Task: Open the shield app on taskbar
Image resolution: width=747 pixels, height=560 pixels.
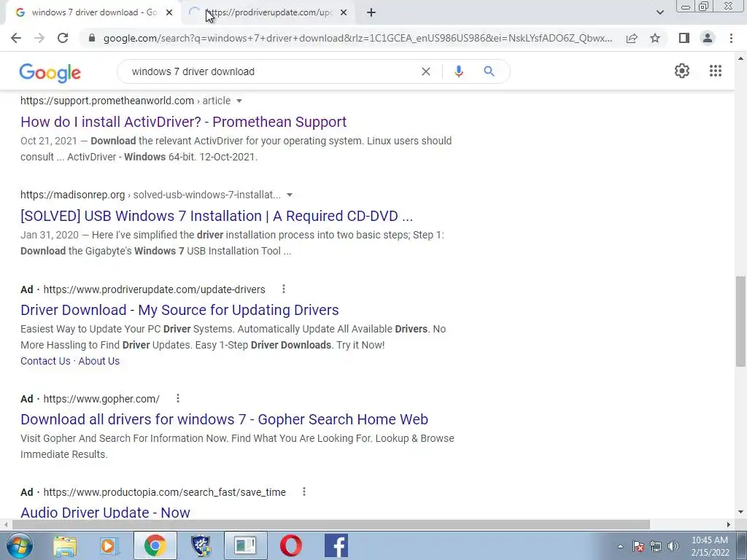Action: (x=201, y=545)
